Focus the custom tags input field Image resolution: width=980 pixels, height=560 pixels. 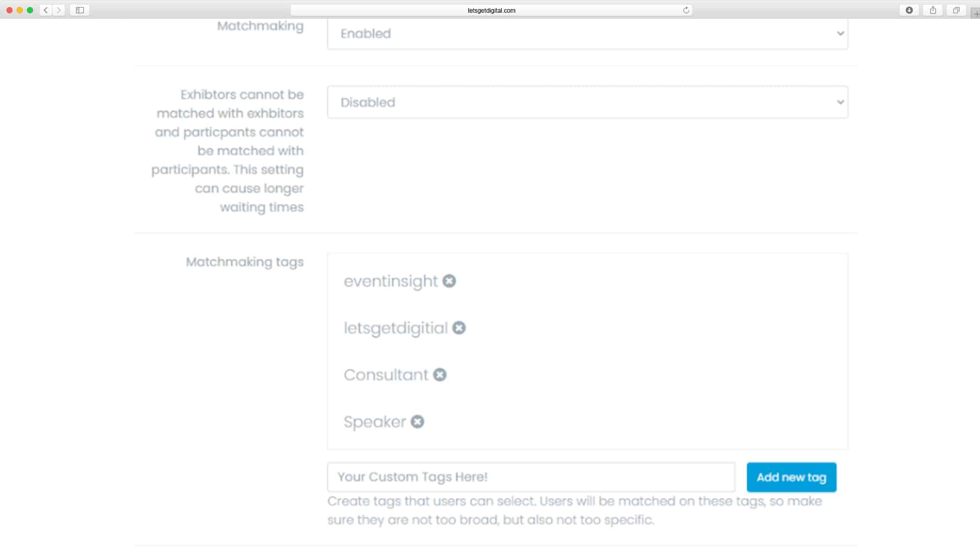531,477
